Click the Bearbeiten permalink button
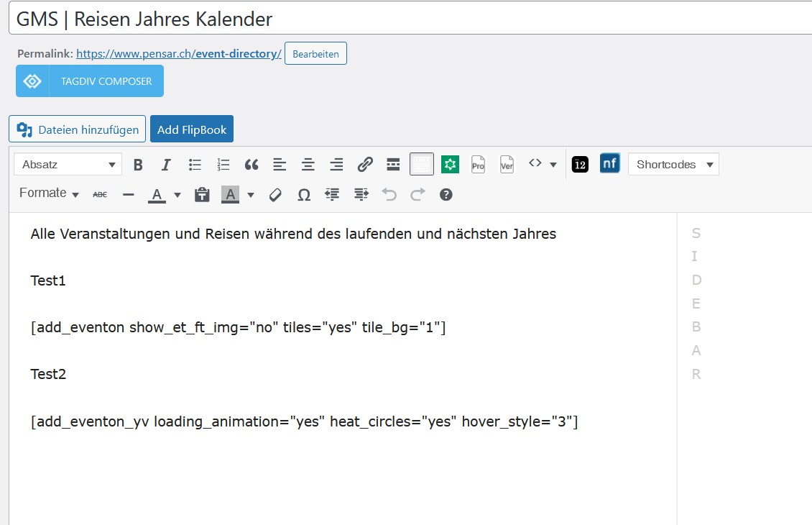Viewport: 812px width, 525px height. (315, 53)
